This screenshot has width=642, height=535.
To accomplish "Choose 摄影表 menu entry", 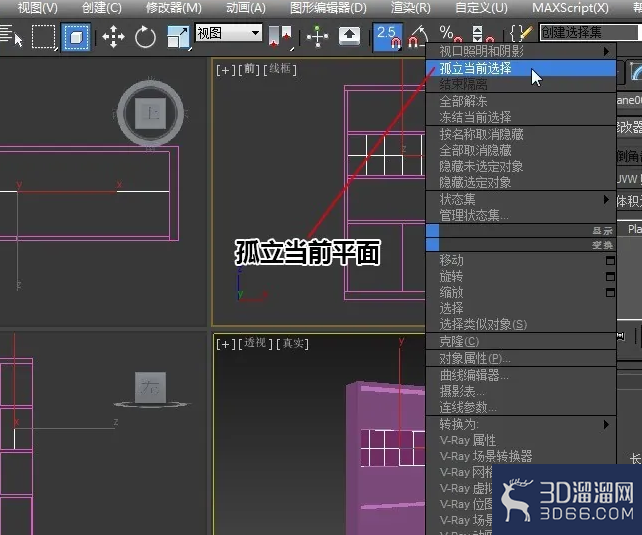I will [x=521, y=391].
